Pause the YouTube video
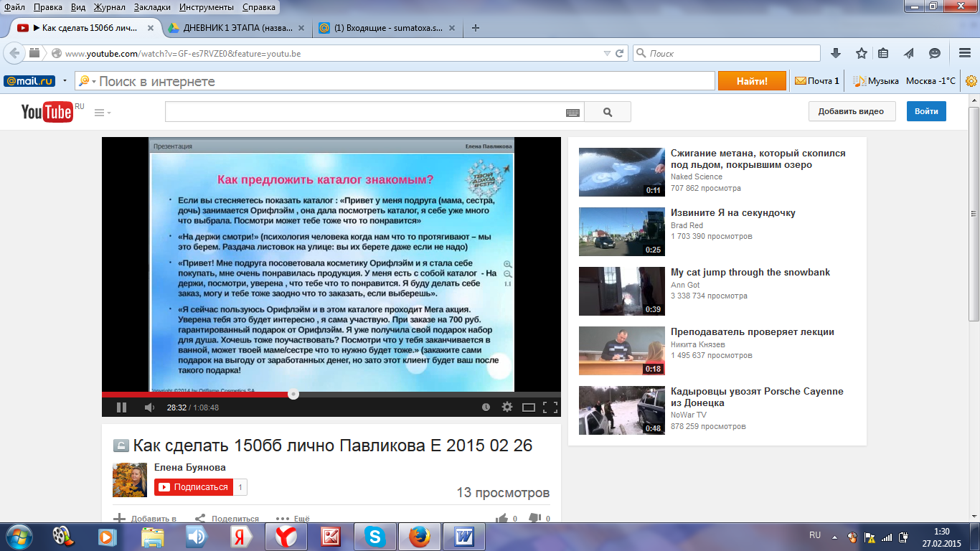The height and width of the screenshot is (551, 980). tap(121, 407)
